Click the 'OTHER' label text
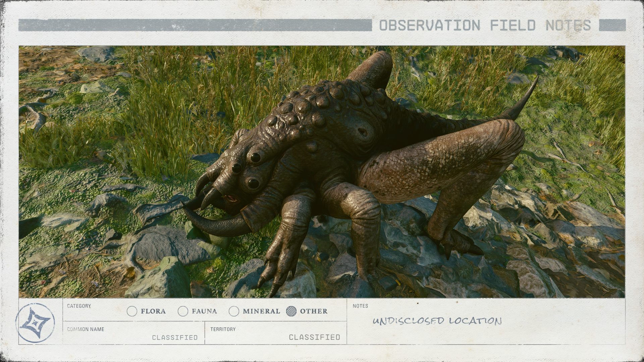The width and height of the screenshot is (644, 362). click(314, 311)
